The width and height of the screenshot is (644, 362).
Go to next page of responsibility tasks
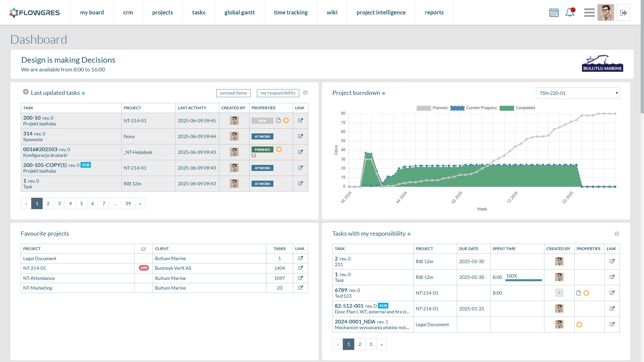pyautogui.click(x=382, y=344)
